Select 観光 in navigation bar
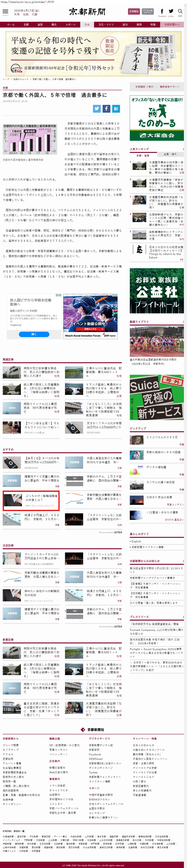 coord(54,25)
